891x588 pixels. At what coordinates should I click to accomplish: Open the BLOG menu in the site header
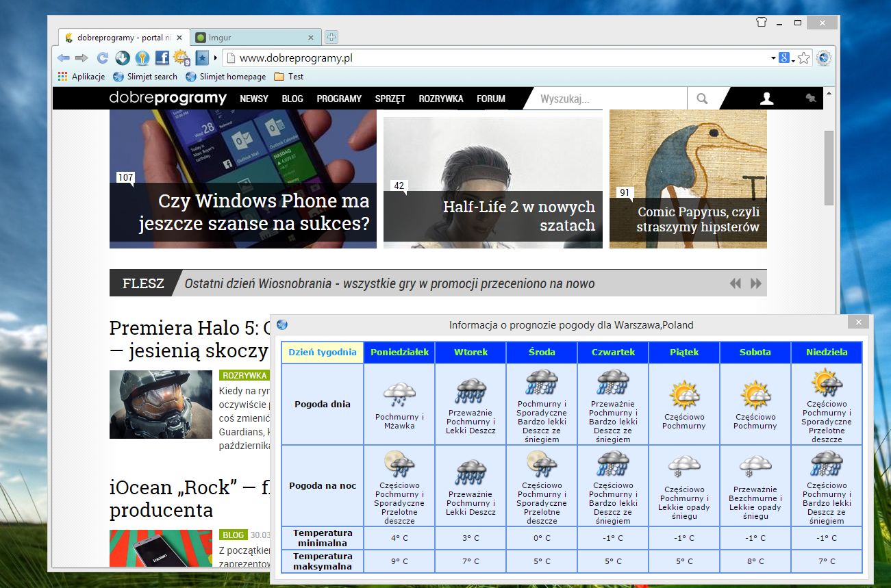(x=292, y=99)
